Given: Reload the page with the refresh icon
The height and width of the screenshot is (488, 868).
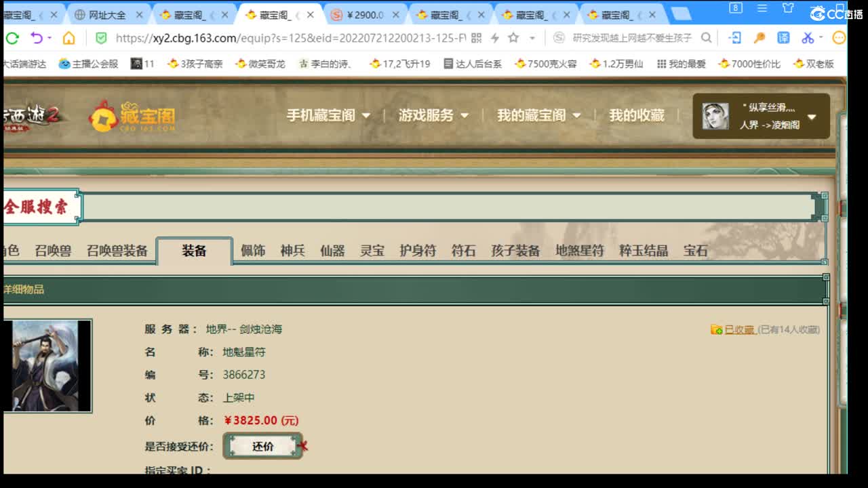Looking at the screenshot, I should tap(12, 38).
